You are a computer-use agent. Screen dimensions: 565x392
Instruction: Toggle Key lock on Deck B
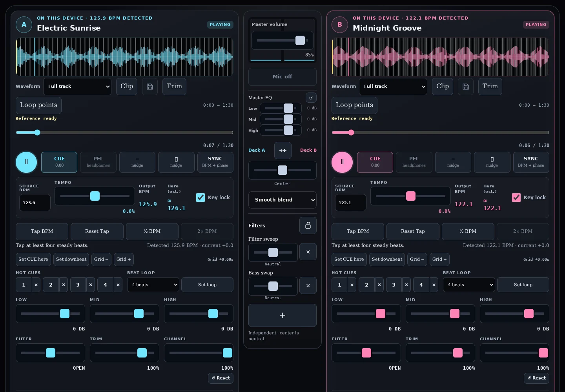pos(516,198)
